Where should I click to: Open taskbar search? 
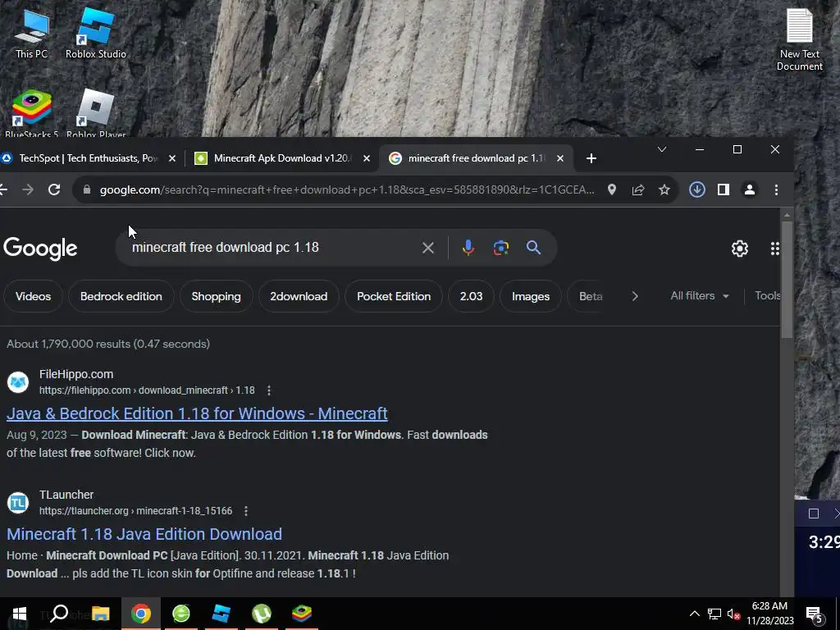pos(59,614)
